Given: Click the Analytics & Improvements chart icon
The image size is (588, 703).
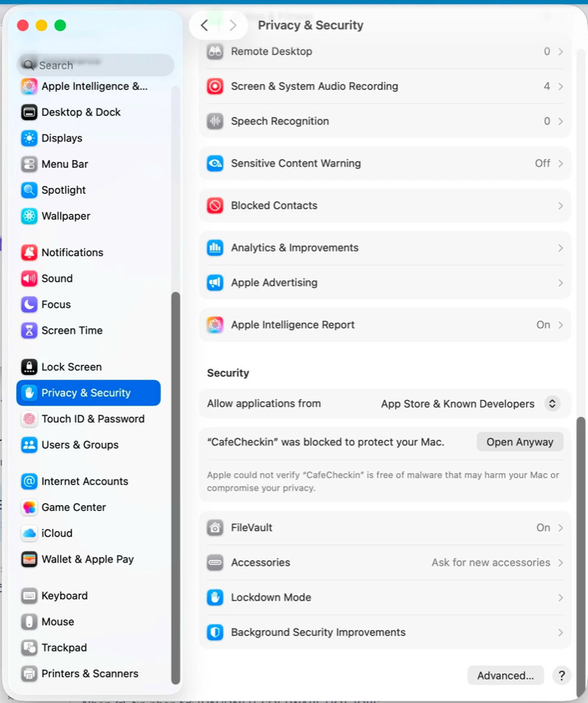Looking at the screenshot, I should (215, 248).
